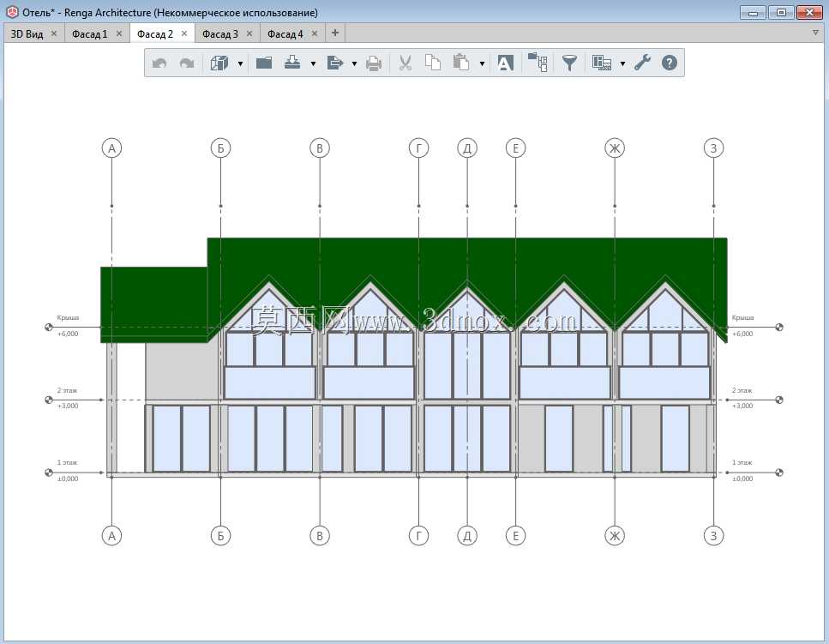The image size is (829, 644).
Task: Switch to the Фасад 1 tab
Action: (89, 33)
